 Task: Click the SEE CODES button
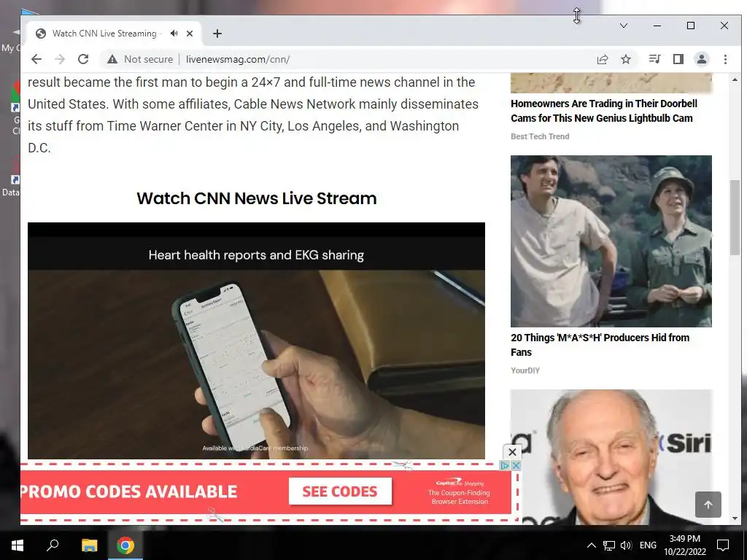pos(340,491)
